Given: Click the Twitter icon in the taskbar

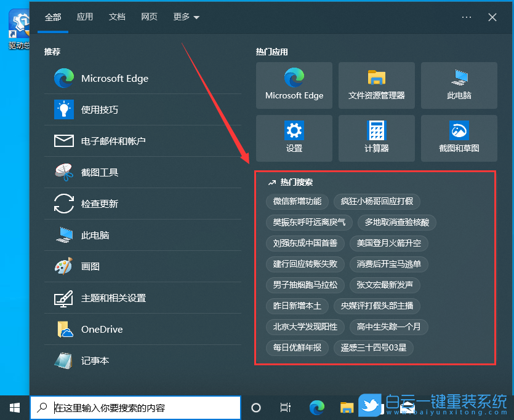Looking at the screenshot, I should coord(369,406).
